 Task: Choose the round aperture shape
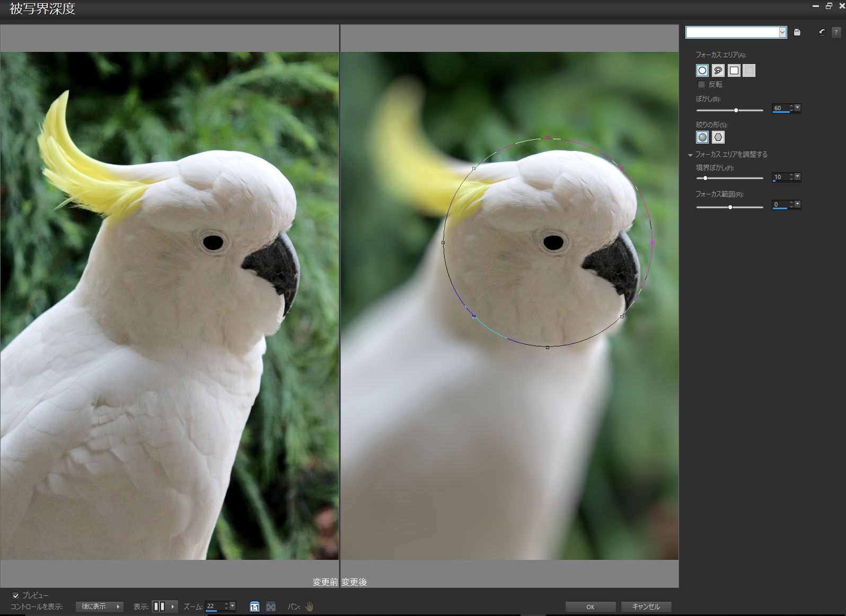point(702,137)
